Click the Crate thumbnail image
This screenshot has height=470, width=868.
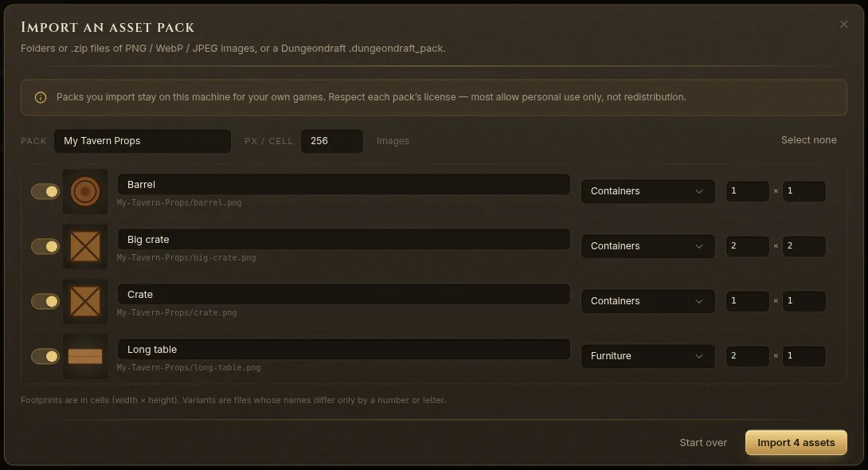coord(85,301)
